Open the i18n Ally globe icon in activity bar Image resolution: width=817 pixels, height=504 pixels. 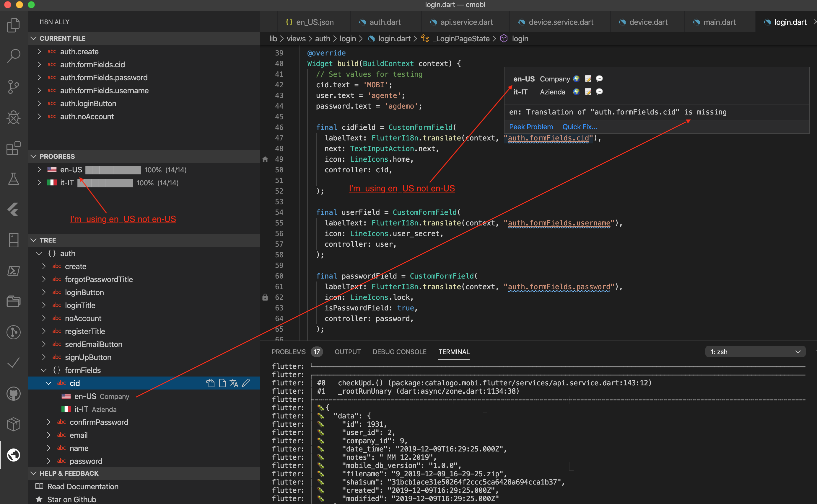click(13, 455)
